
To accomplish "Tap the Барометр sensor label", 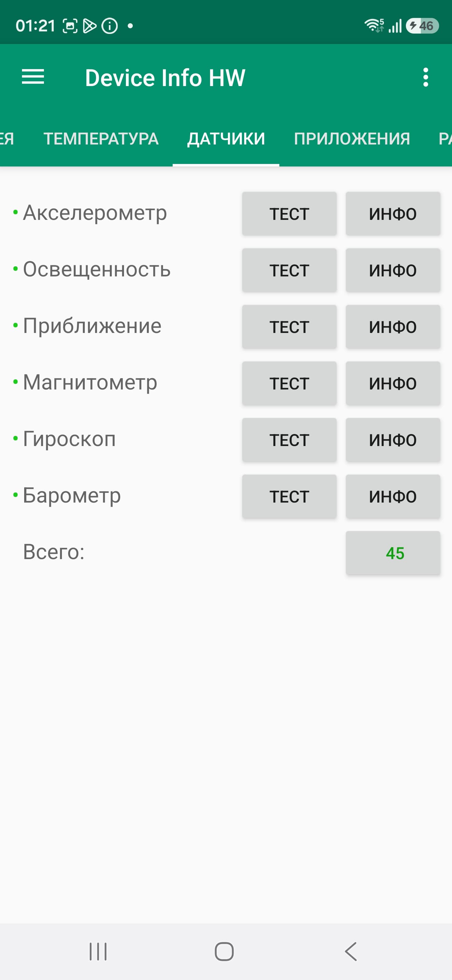I will 72,496.
